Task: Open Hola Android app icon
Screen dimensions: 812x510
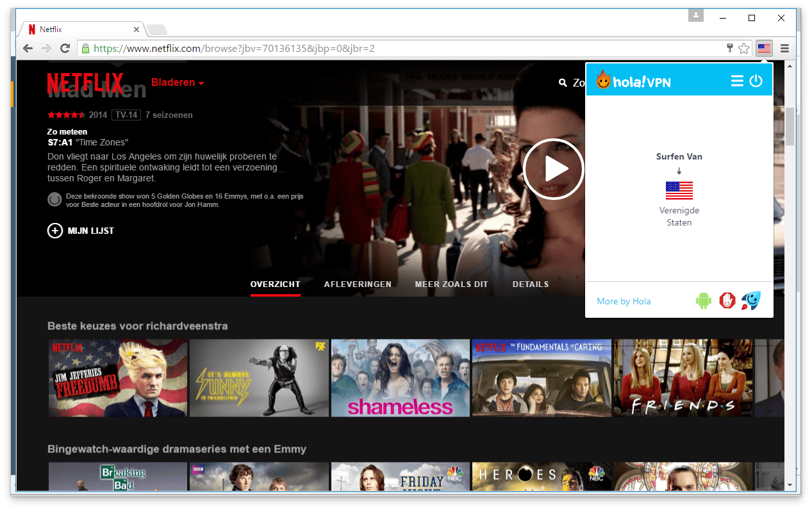Action: [x=704, y=300]
